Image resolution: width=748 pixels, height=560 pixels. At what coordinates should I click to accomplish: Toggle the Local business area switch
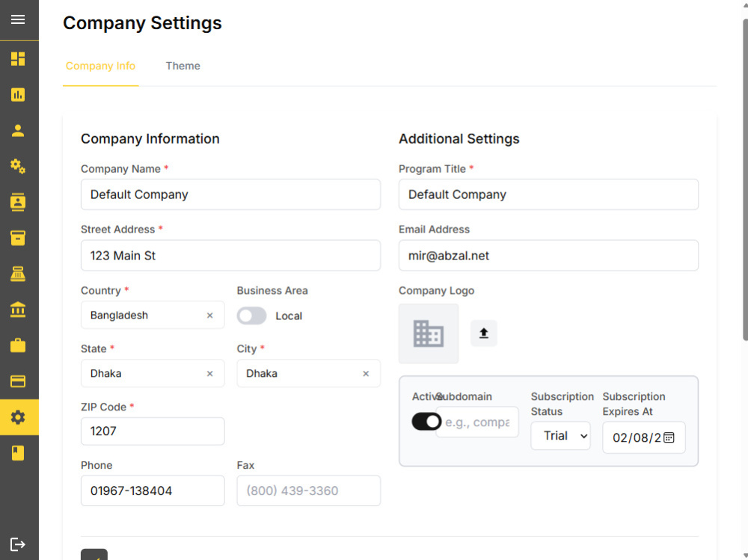(x=251, y=316)
